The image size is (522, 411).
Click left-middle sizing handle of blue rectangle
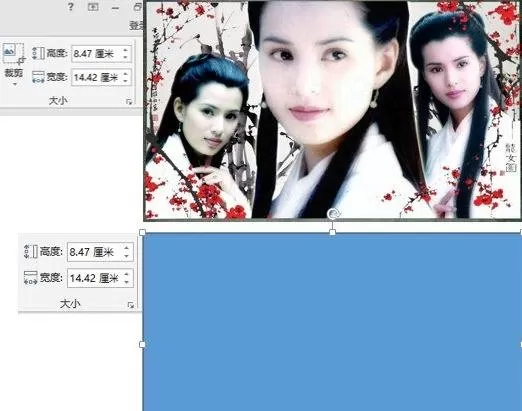[x=142, y=344]
